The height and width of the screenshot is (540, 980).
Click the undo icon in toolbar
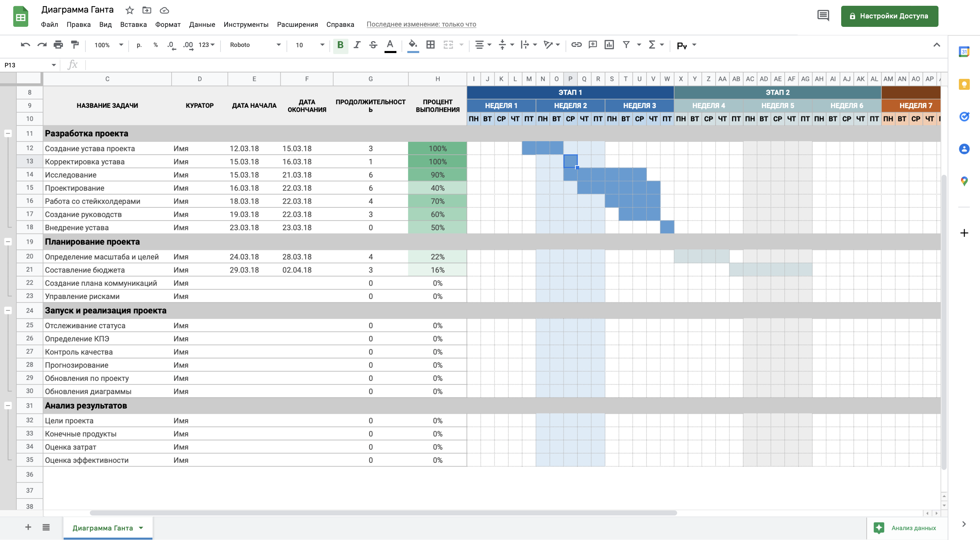coord(25,45)
